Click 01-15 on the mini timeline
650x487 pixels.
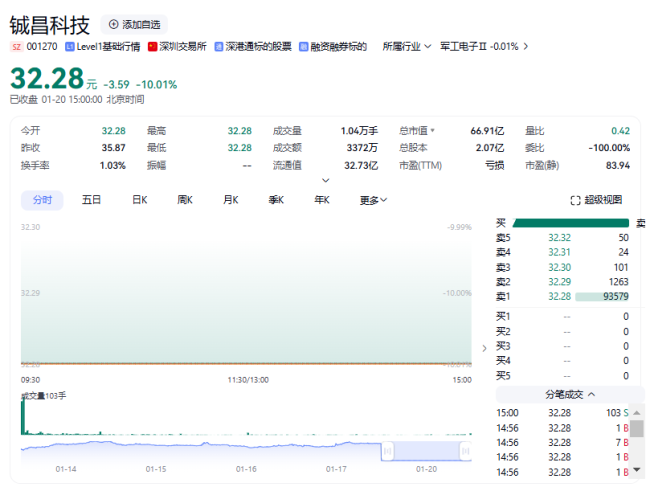(x=156, y=469)
